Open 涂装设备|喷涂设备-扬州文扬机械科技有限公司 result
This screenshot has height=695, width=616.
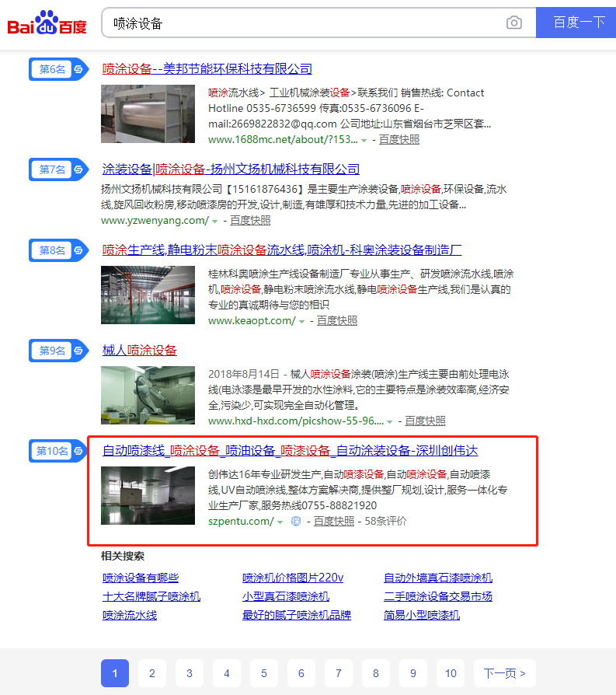231,169
